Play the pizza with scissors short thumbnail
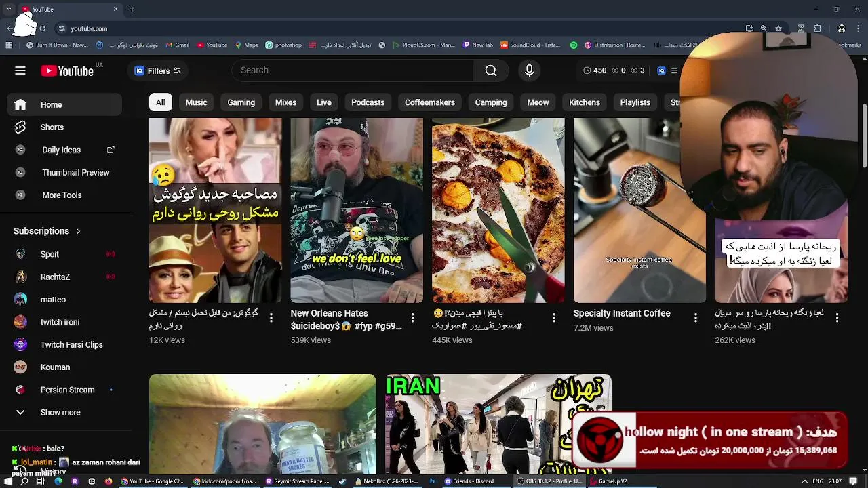 (x=498, y=210)
